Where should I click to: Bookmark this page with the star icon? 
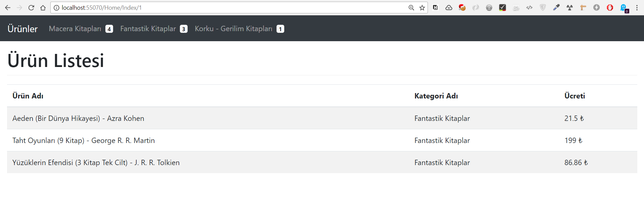pos(422,8)
